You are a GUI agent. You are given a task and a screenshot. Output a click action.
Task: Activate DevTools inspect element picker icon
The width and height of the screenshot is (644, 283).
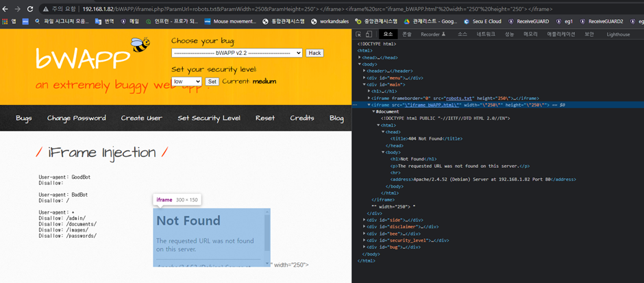coord(358,34)
